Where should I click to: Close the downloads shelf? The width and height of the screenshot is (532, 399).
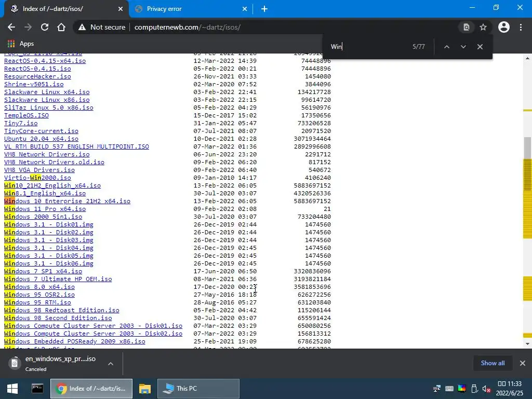523,363
